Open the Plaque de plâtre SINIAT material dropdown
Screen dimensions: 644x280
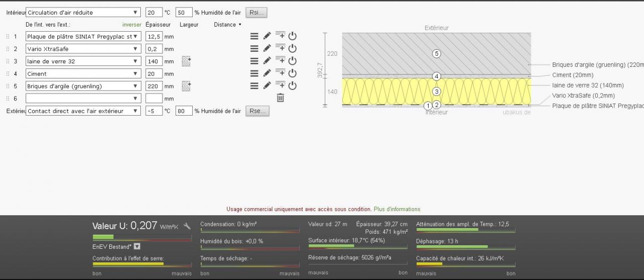(x=83, y=36)
